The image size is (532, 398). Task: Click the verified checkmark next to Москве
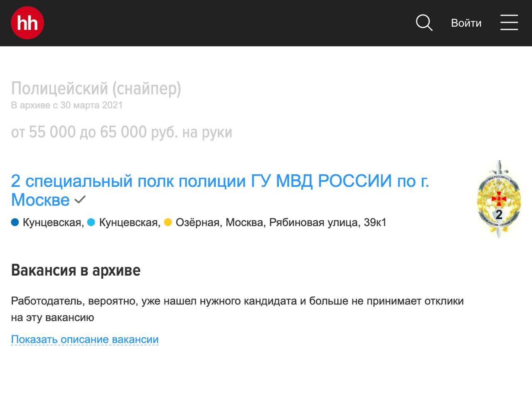[80, 200]
